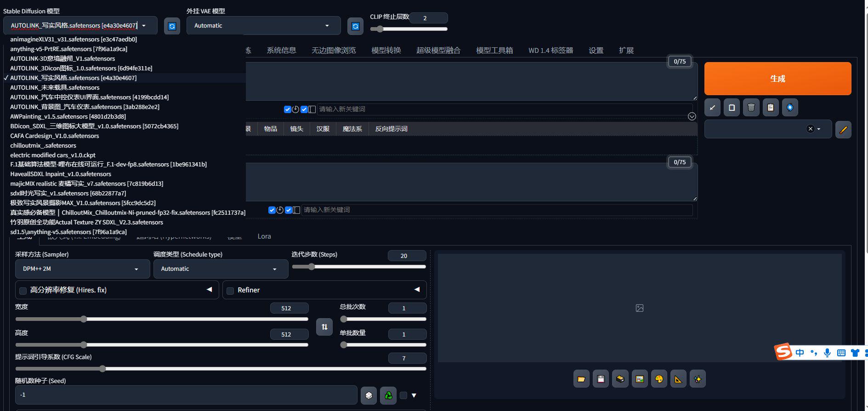This screenshot has width=868, height=411.
Task: Click the sparkles upscale icon
Action: (x=698, y=379)
